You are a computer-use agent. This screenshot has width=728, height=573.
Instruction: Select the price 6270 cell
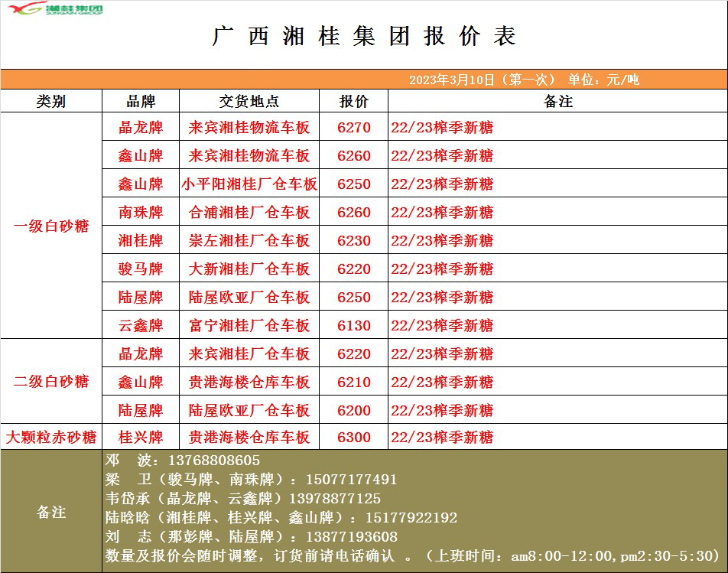point(353,128)
